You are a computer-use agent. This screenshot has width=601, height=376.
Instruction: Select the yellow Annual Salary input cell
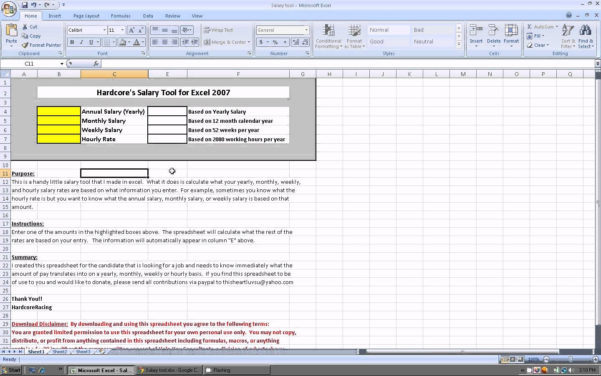(x=59, y=111)
